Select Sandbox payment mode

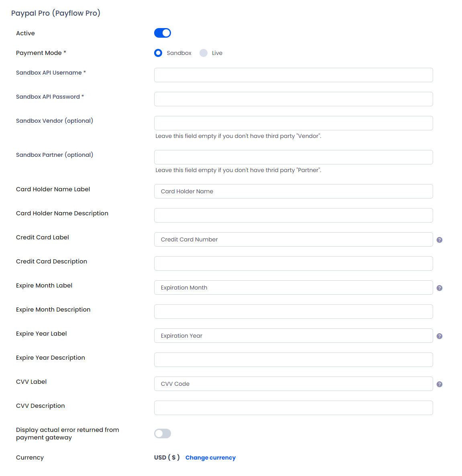click(158, 53)
